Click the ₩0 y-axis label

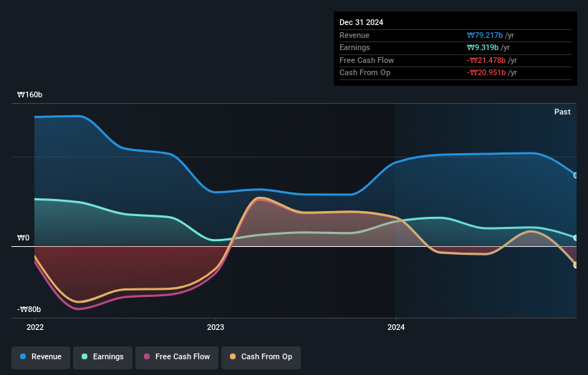23,238
